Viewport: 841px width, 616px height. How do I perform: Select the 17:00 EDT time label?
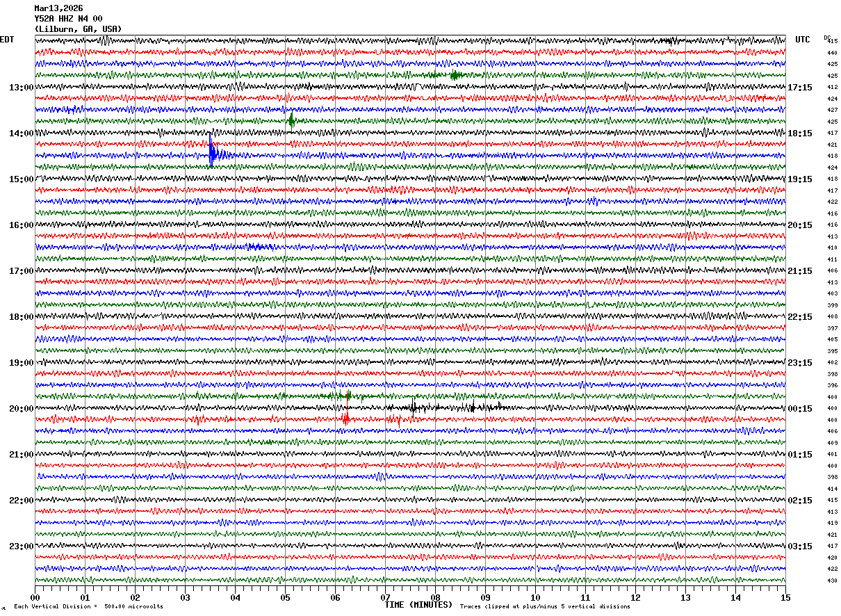click(x=22, y=271)
